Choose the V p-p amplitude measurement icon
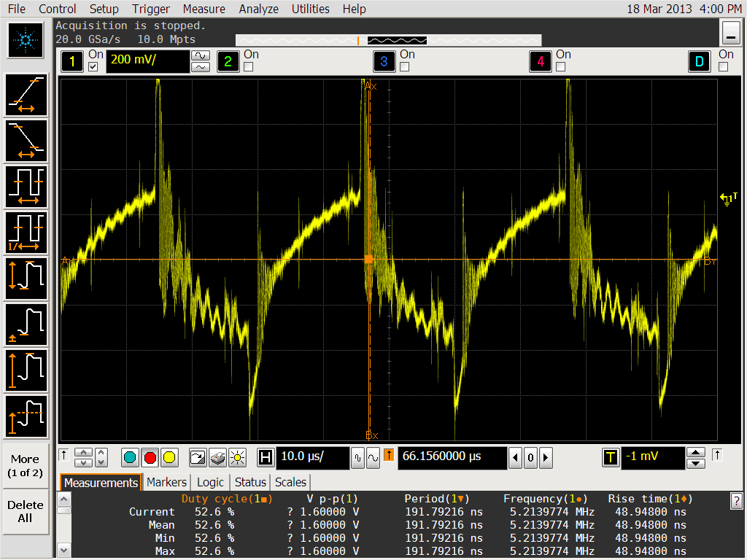The height and width of the screenshot is (560, 747). (26, 277)
